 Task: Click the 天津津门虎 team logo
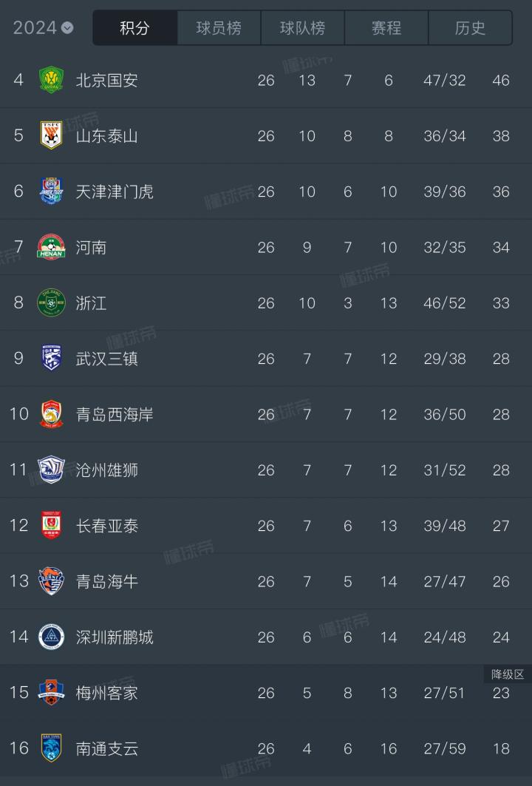click(51, 191)
